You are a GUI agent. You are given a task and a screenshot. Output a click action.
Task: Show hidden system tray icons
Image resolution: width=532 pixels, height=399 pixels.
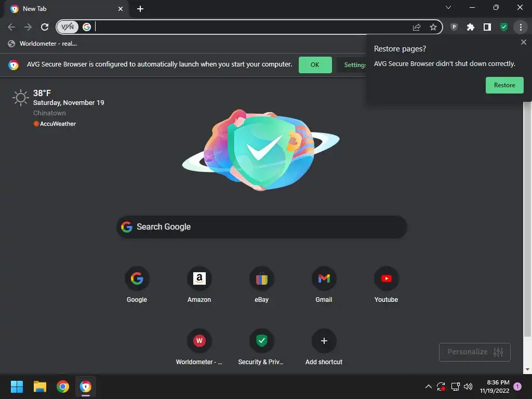[429, 387]
